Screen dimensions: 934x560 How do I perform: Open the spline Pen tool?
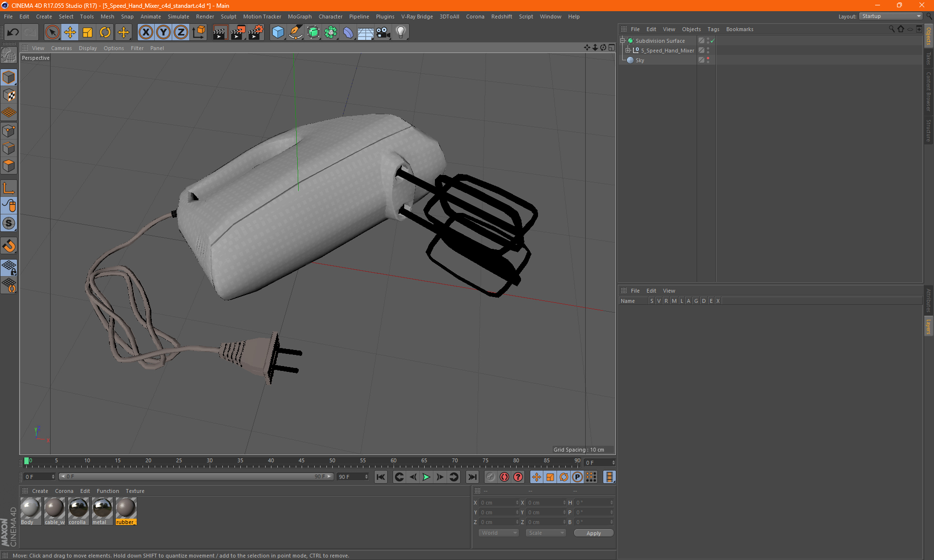coord(295,33)
